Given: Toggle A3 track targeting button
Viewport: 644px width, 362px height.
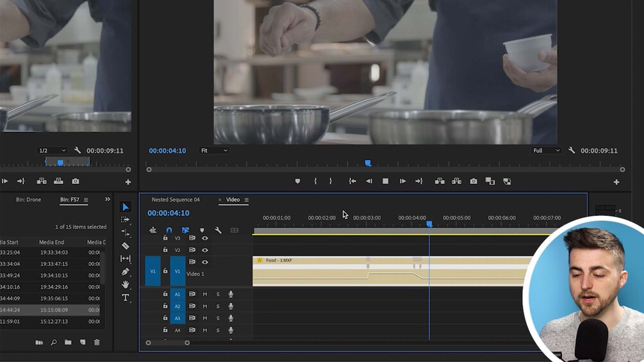Looking at the screenshot, I should coord(178,318).
